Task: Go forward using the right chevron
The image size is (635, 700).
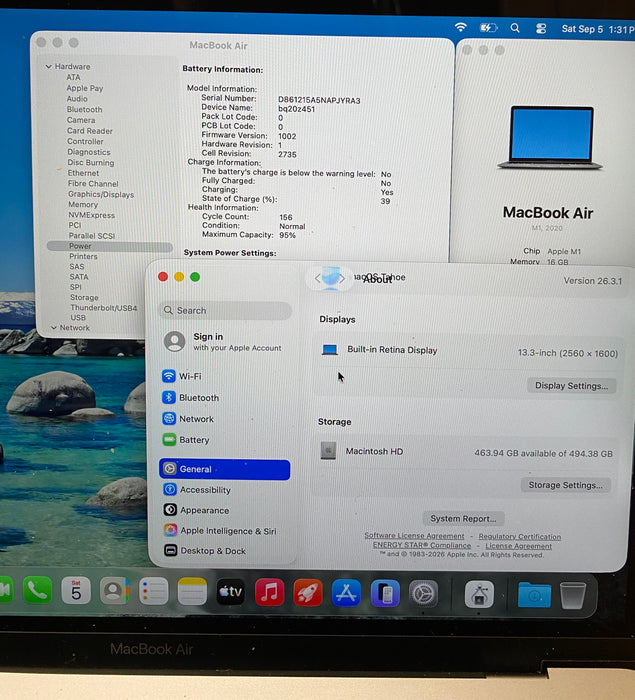Action: [342, 279]
